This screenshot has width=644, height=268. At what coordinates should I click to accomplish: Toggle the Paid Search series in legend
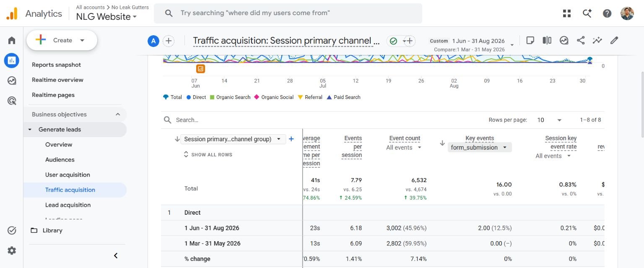tap(343, 97)
